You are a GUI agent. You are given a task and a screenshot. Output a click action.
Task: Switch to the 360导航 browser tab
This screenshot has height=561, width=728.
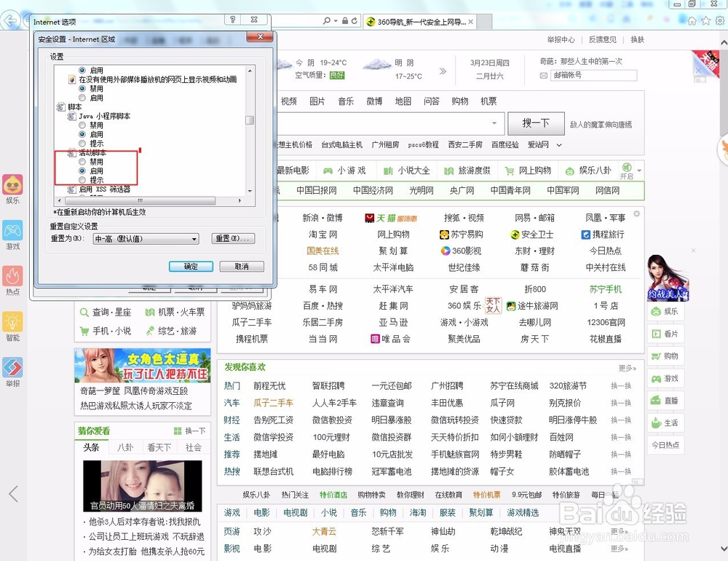pos(420,21)
